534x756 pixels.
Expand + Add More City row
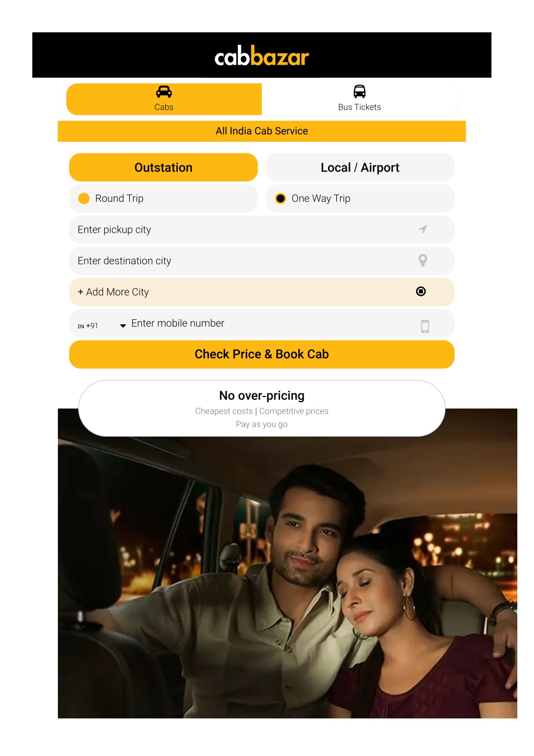point(262,292)
